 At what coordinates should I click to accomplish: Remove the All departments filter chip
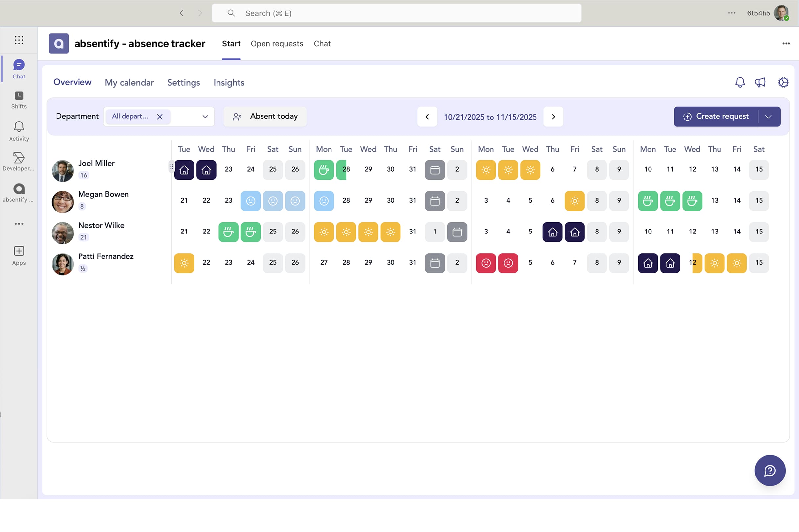tap(160, 117)
